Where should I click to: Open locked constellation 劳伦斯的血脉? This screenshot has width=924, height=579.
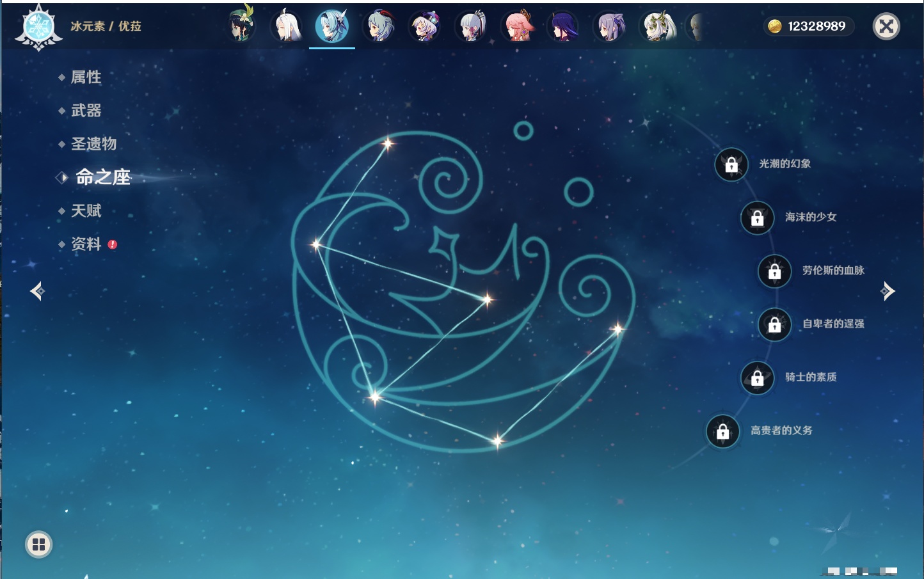tap(775, 271)
